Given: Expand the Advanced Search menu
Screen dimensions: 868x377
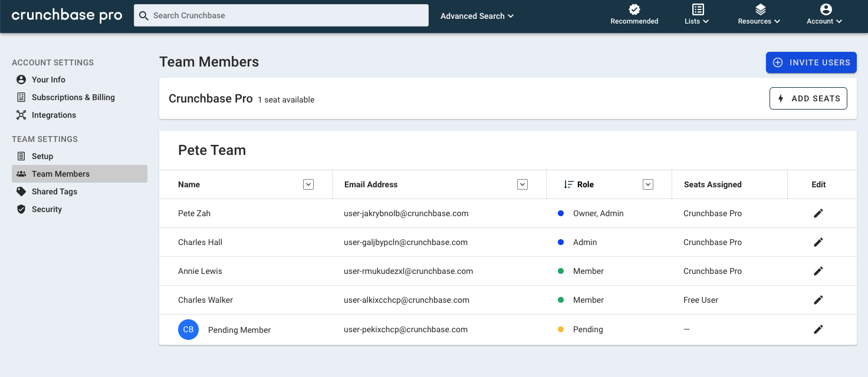Looking at the screenshot, I should (x=477, y=16).
